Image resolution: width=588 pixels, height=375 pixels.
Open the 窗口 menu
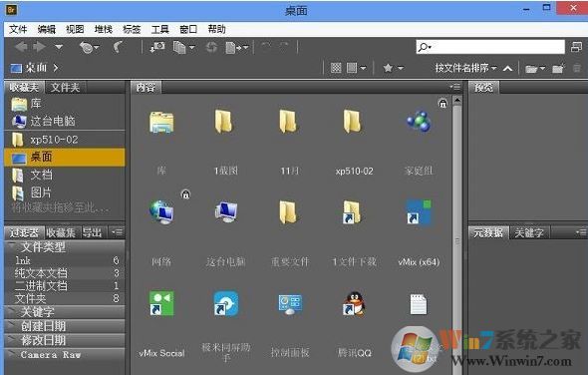188,29
